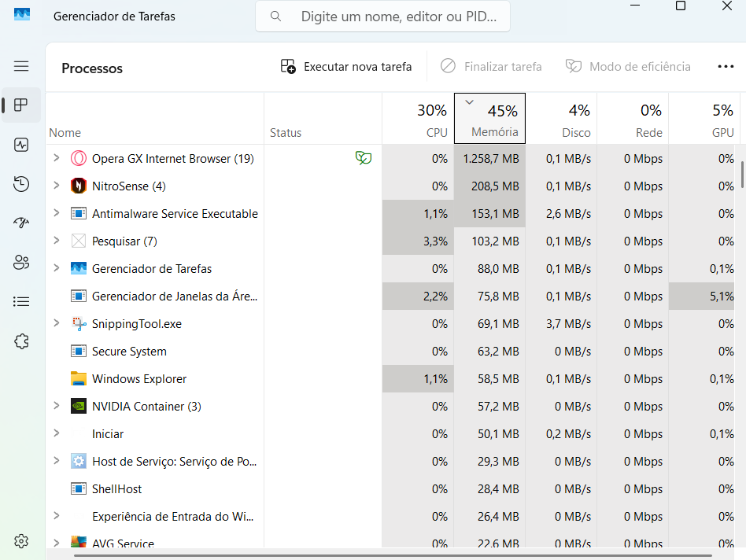Open the Details list page in sidebar
Image resolution: width=746 pixels, height=560 pixels.
click(x=21, y=301)
